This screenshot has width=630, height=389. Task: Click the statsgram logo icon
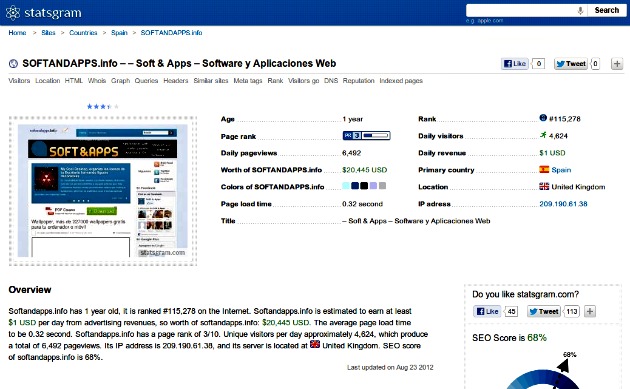(x=13, y=13)
